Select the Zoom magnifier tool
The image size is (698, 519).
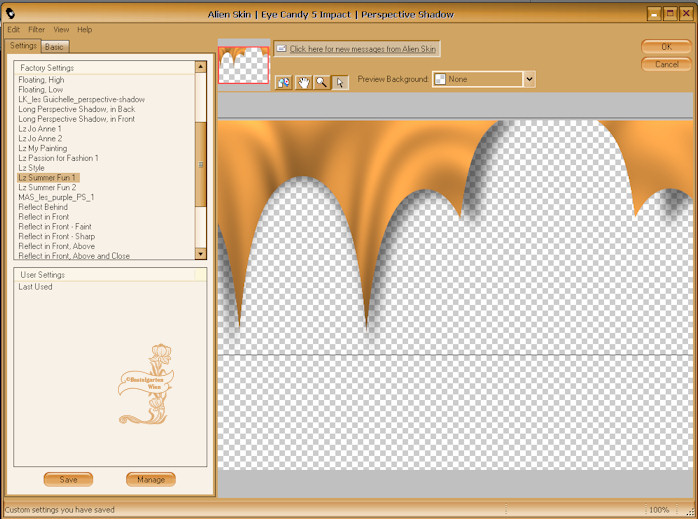321,82
